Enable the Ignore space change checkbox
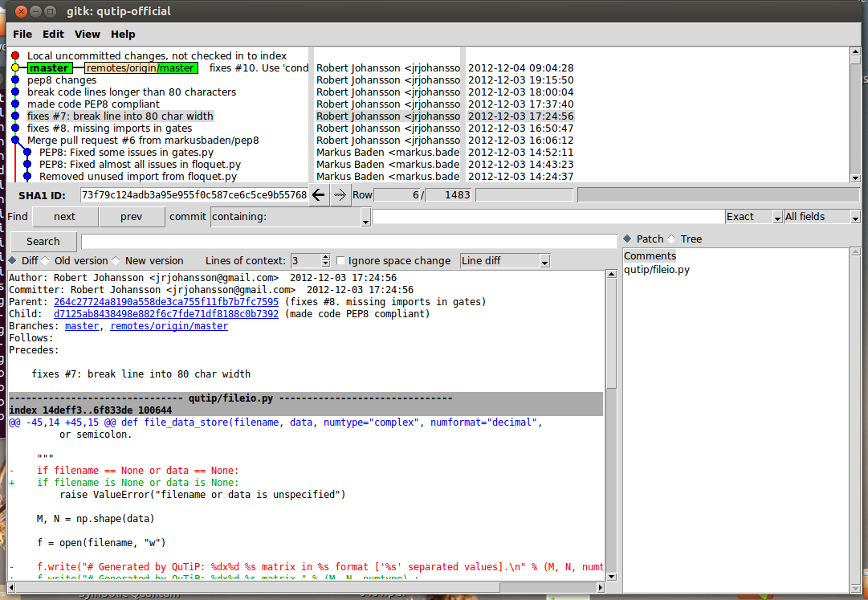 (341, 261)
